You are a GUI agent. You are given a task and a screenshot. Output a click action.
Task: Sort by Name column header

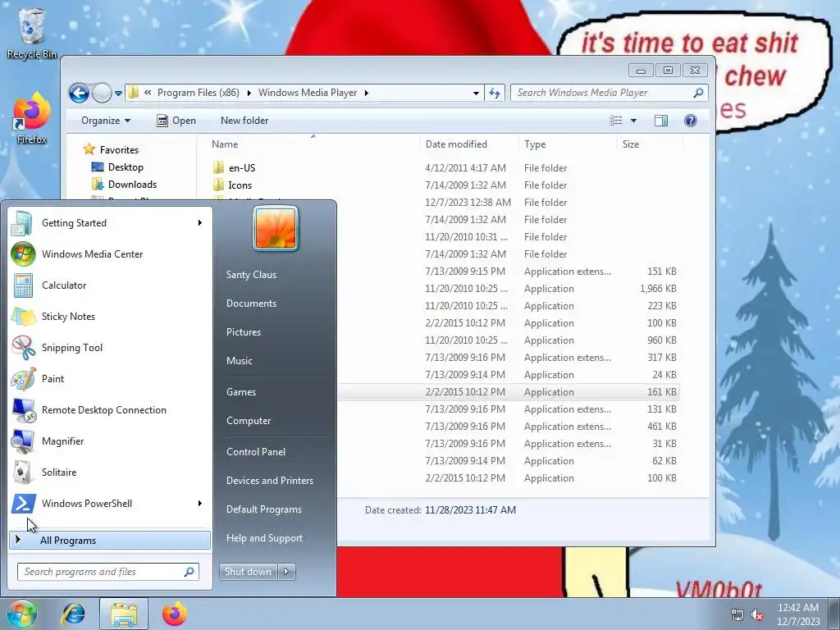(313, 144)
